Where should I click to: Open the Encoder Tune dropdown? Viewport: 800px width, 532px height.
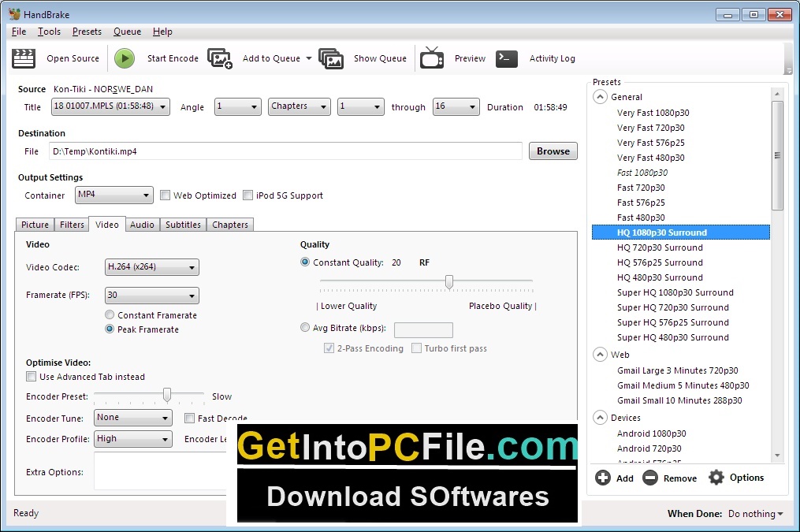tap(133, 418)
